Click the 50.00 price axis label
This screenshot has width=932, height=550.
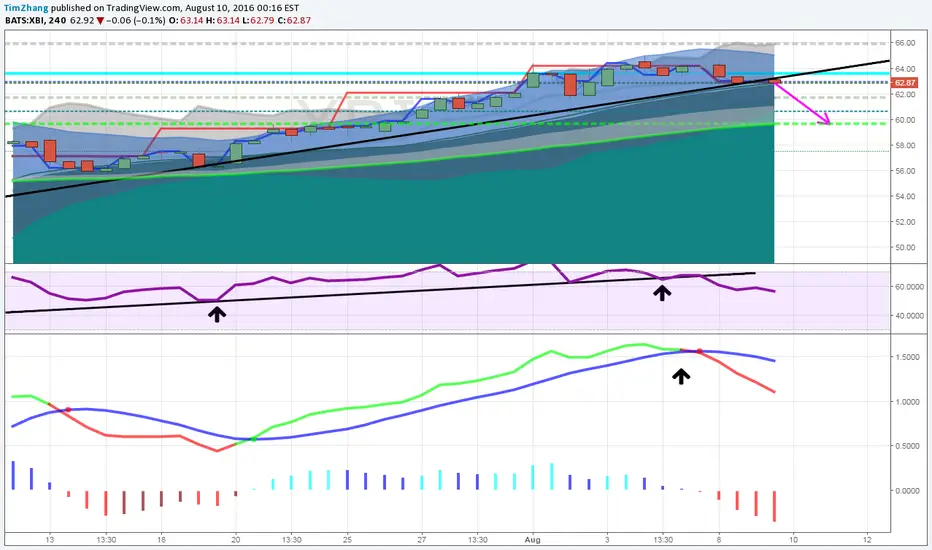(905, 248)
